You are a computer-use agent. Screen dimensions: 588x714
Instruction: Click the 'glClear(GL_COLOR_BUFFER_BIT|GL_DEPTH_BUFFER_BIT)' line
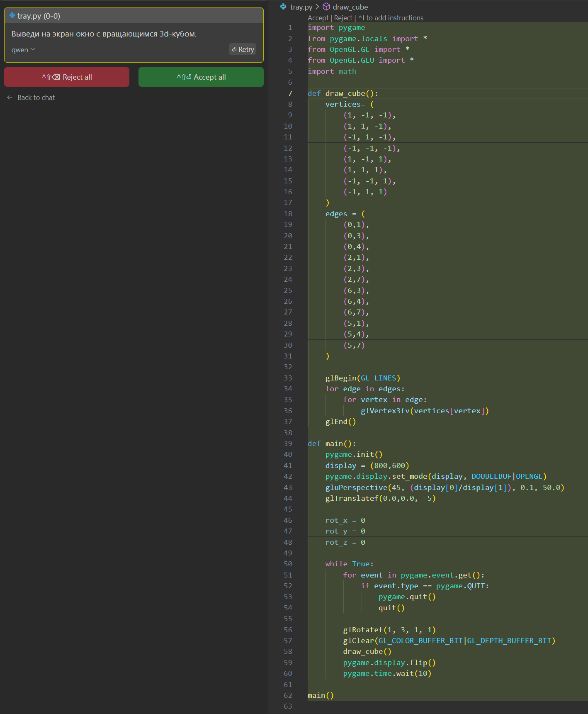tap(449, 641)
